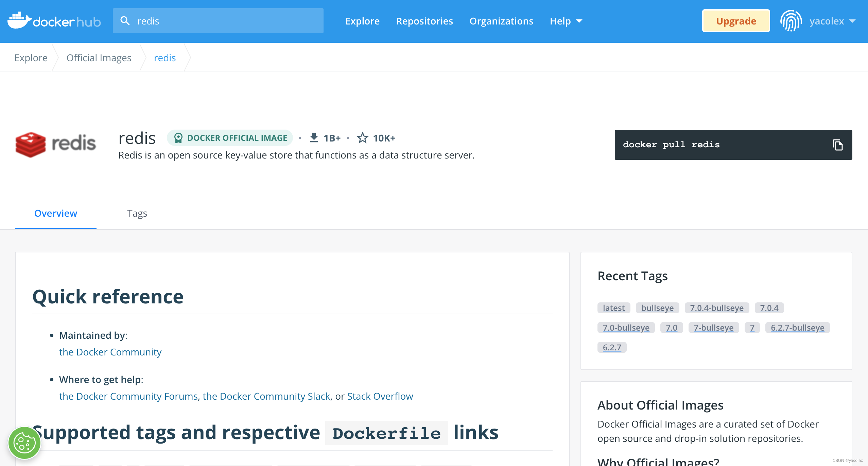The height and width of the screenshot is (466, 868).
Task: Click the star icon next to 10K+
Action: pos(362,138)
